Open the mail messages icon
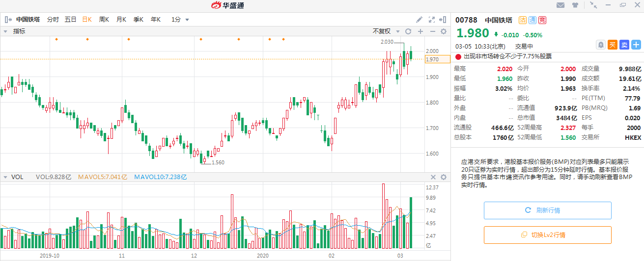Screen dimensions: 644x261 pos(560,5)
